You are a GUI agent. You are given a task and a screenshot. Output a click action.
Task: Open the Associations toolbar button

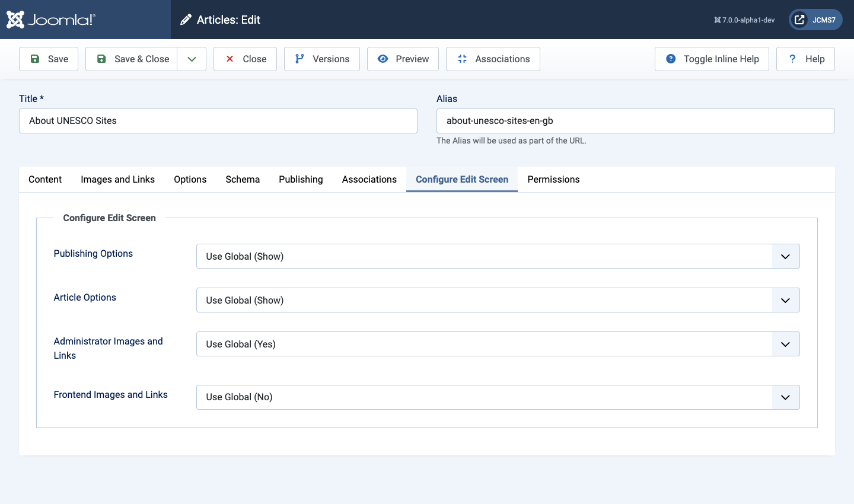493,59
